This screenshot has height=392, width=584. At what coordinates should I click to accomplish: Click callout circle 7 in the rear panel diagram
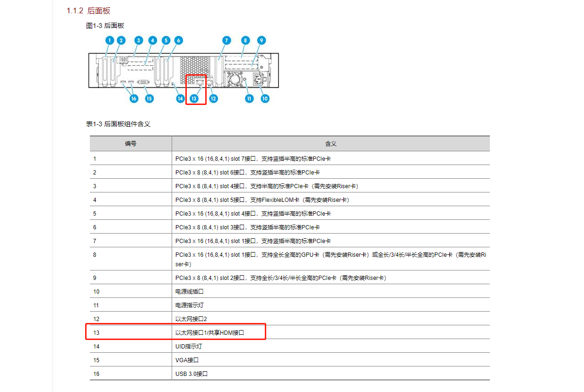point(227,41)
